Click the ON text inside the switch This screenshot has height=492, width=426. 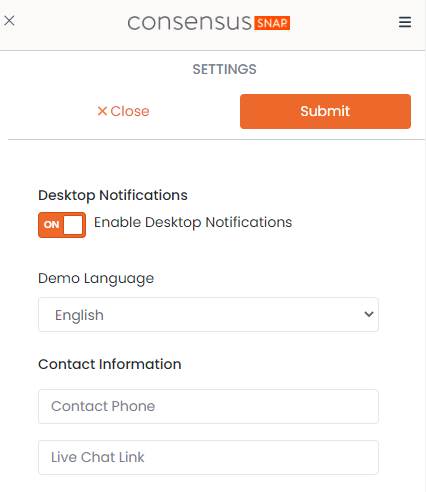[51, 225]
